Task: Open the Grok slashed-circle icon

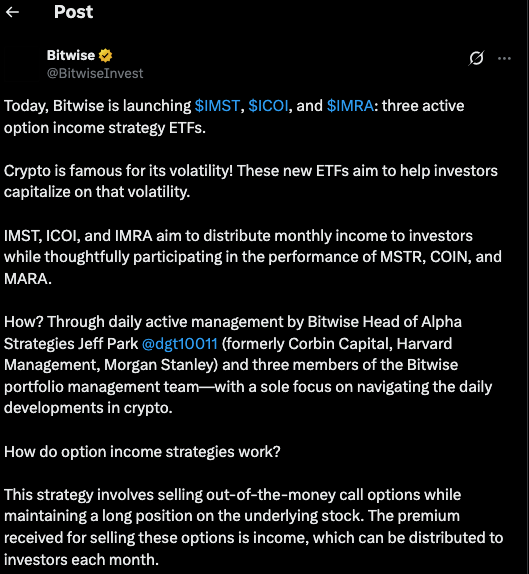Action: click(476, 58)
